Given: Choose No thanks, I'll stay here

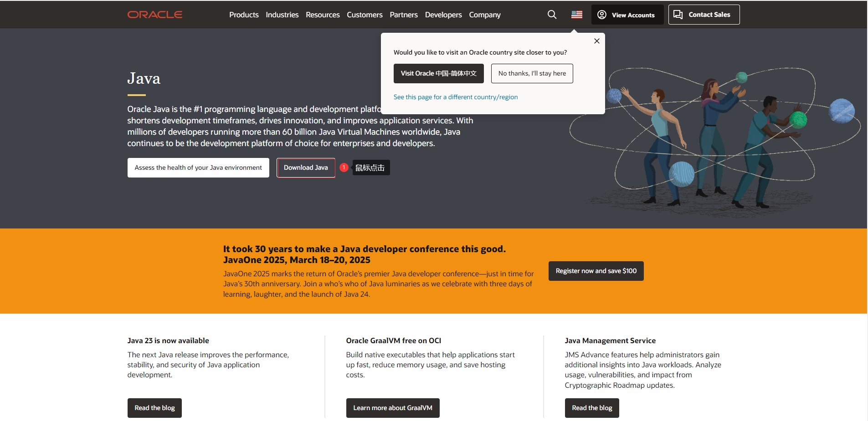Looking at the screenshot, I should 532,73.
